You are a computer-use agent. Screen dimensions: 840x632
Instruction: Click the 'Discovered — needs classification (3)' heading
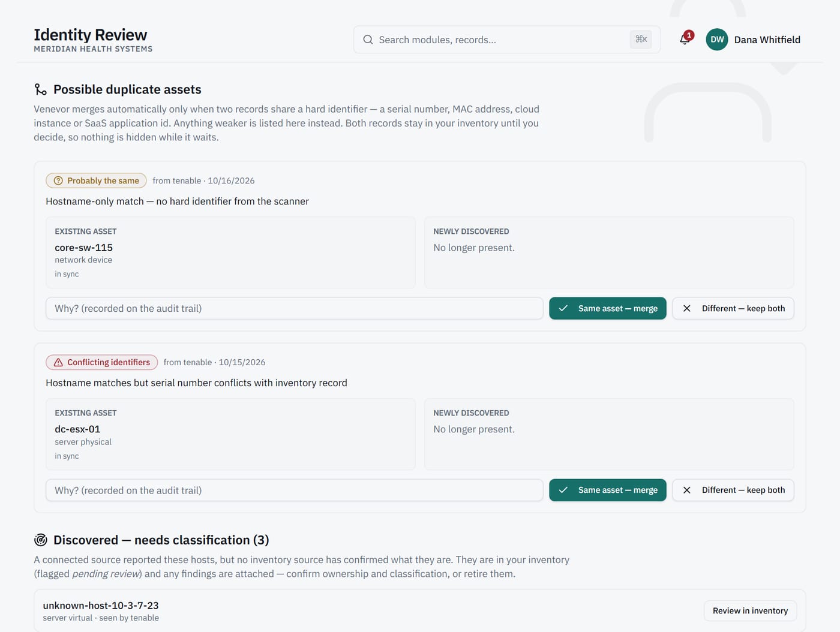click(x=161, y=540)
